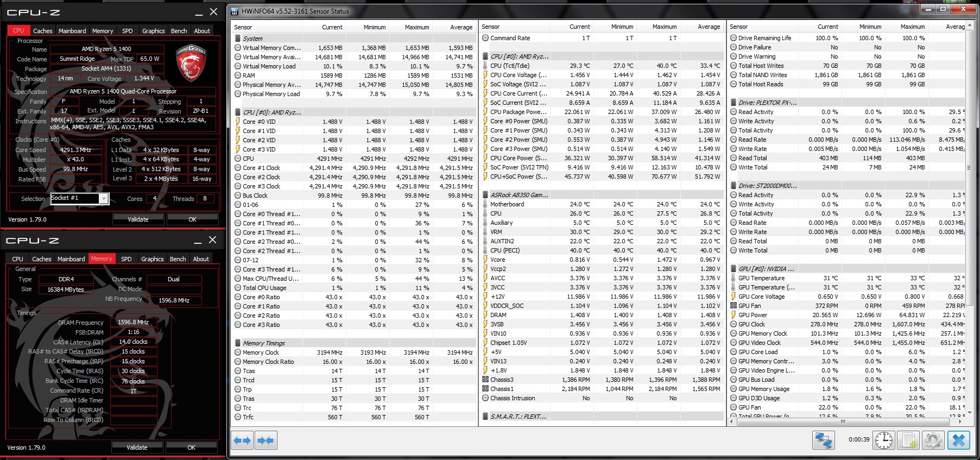980x460 pixels.
Task: Open the About tab in bottom CPU-Z
Action: 201,259
